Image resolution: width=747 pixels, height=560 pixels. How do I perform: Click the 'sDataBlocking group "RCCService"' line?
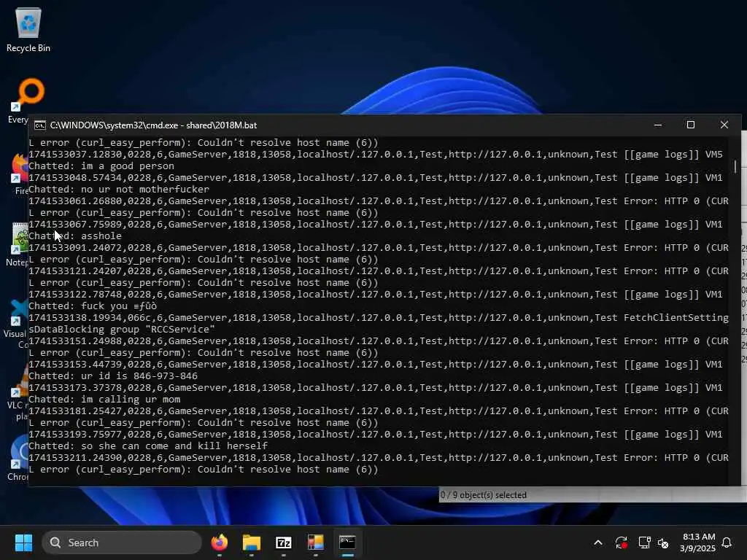coord(122,329)
